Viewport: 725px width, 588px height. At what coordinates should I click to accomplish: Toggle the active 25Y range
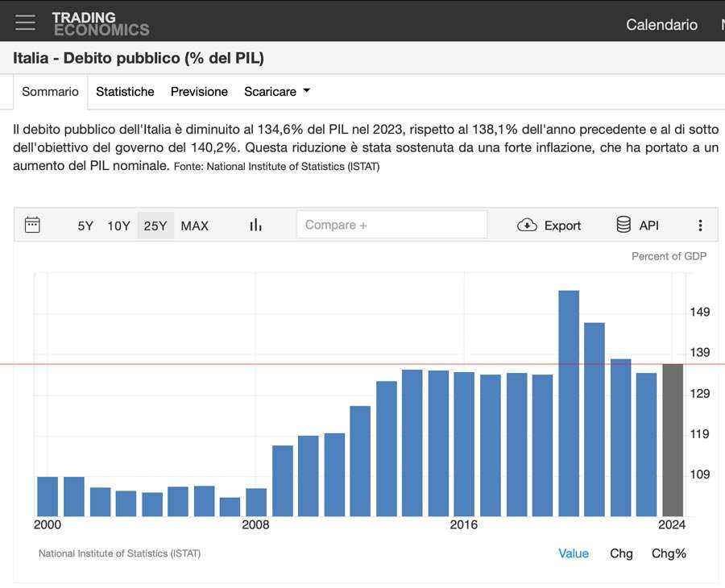(155, 226)
